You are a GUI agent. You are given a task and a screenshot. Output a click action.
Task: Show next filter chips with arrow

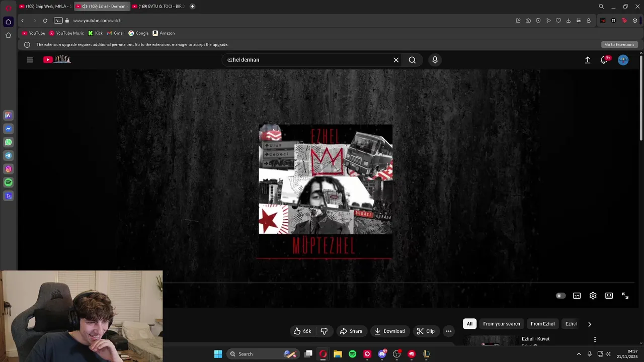click(x=590, y=324)
